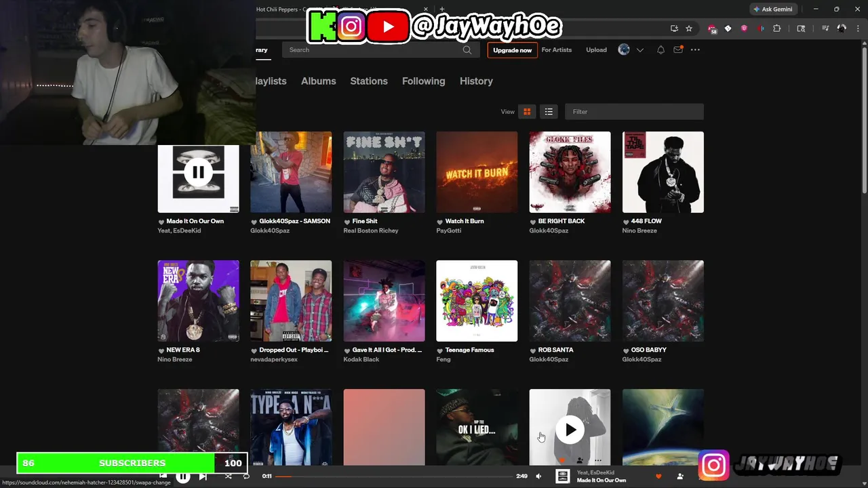Open Chrome media controls icon
868x488 pixels.
click(x=825, y=28)
